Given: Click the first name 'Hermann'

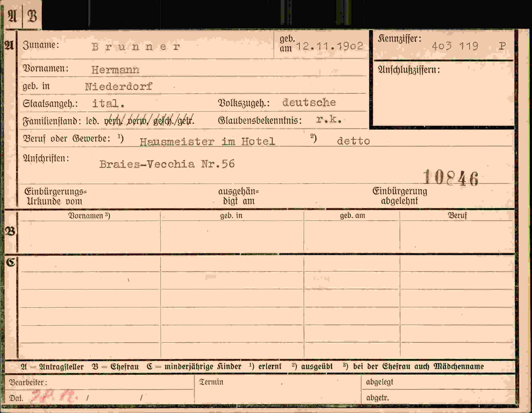Looking at the screenshot, I should coord(115,70).
